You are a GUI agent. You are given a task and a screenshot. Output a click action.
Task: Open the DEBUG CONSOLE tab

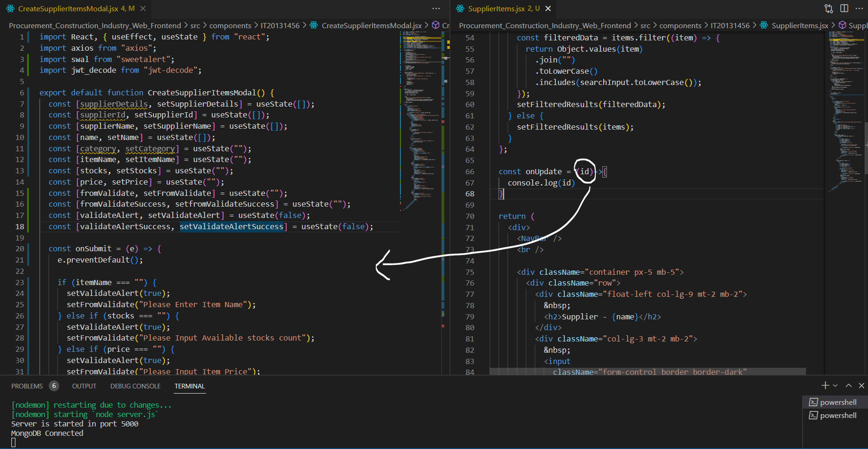click(x=135, y=386)
